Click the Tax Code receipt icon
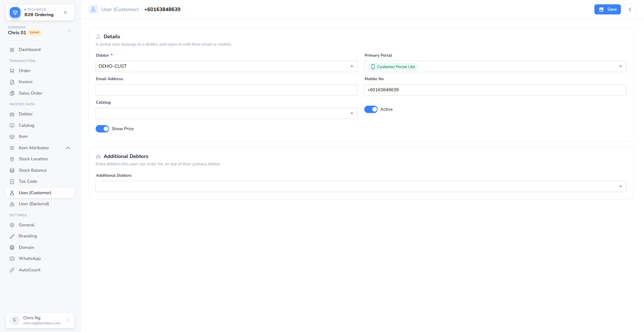Viewport: 644px width, 332px height. [12, 181]
